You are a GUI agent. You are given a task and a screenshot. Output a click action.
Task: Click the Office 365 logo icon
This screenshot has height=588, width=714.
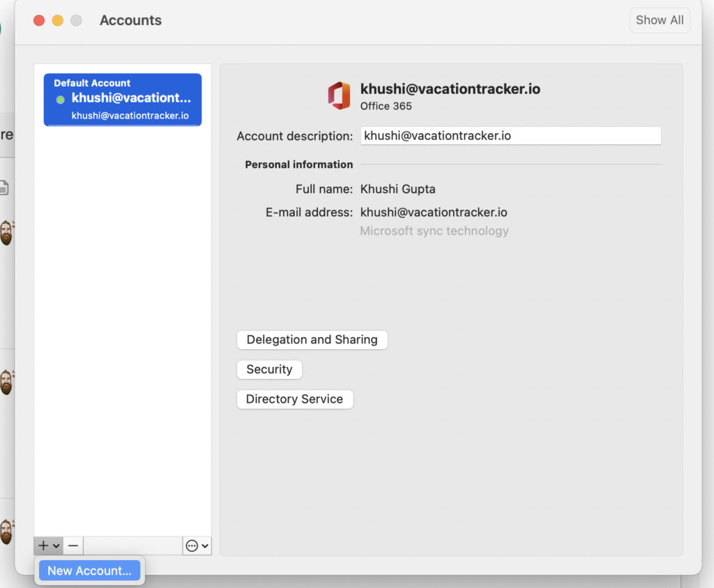339,95
